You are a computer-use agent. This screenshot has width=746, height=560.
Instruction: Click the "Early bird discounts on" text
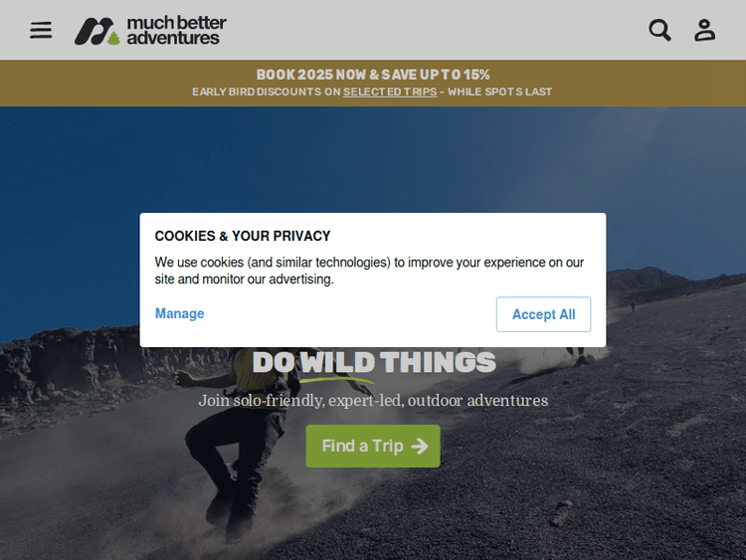point(266,92)
